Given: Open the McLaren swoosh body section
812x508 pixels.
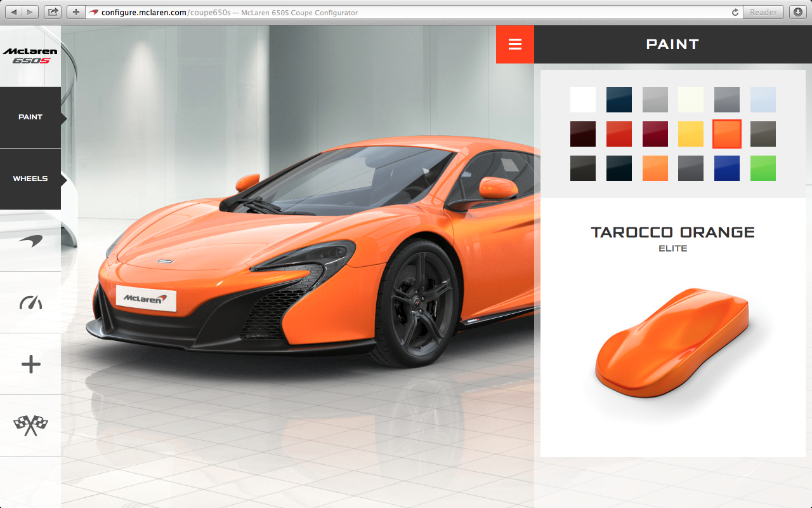Looking at the screenshot, I should [x=30, y=241].
